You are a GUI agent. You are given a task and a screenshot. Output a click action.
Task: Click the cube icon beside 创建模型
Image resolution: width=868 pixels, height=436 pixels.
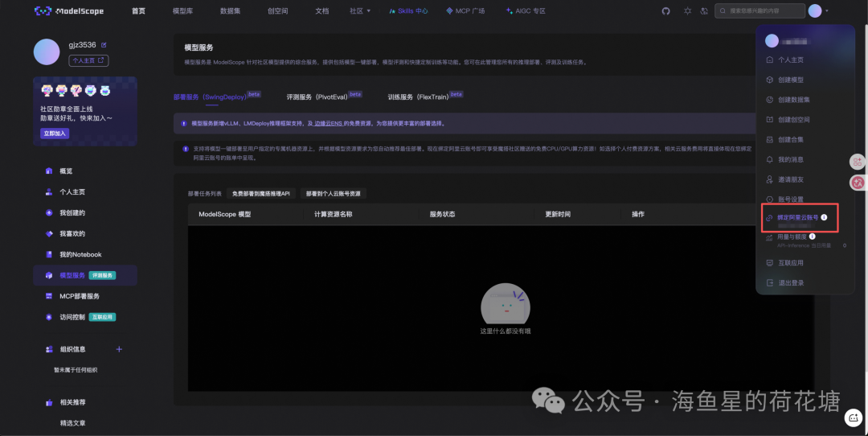tap(769, 80)
